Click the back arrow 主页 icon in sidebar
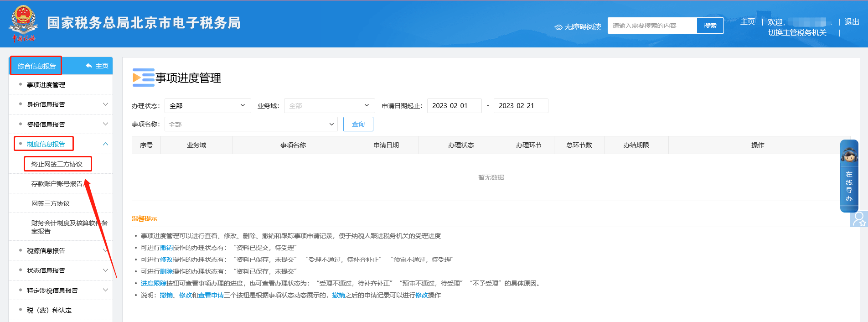Screen dimensions: 868x322 [x=89, y=66]
